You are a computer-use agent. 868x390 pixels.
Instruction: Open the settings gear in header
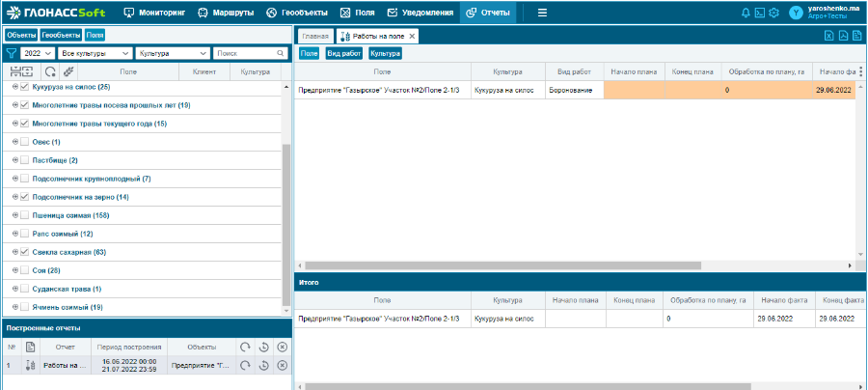tap(774, 13)
